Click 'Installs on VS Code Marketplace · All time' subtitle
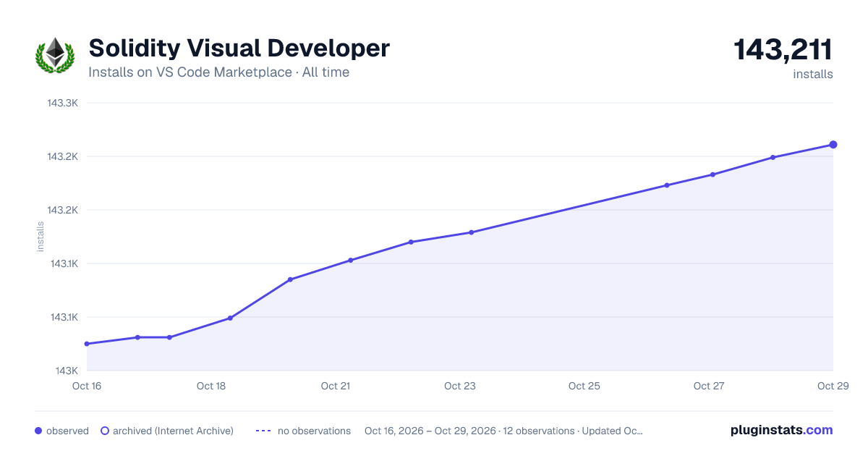 (218, 72)
